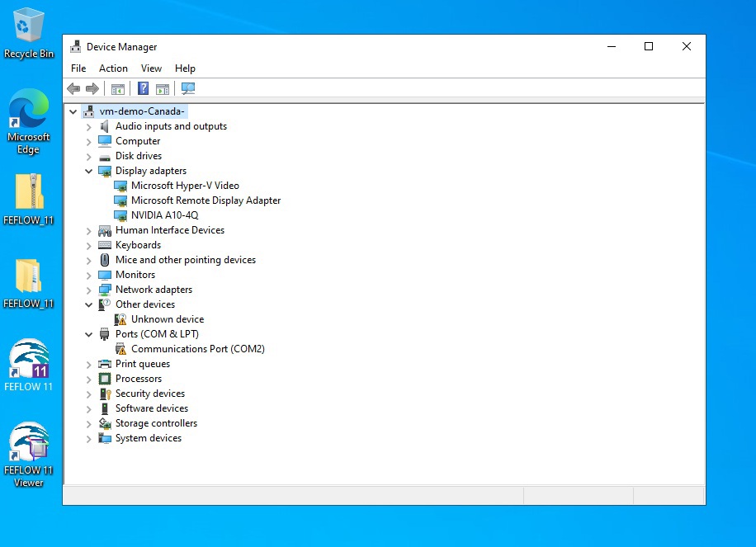The image size is (756, 547).
Task: Collapse the Display adapters chevron
Action: 88,171
